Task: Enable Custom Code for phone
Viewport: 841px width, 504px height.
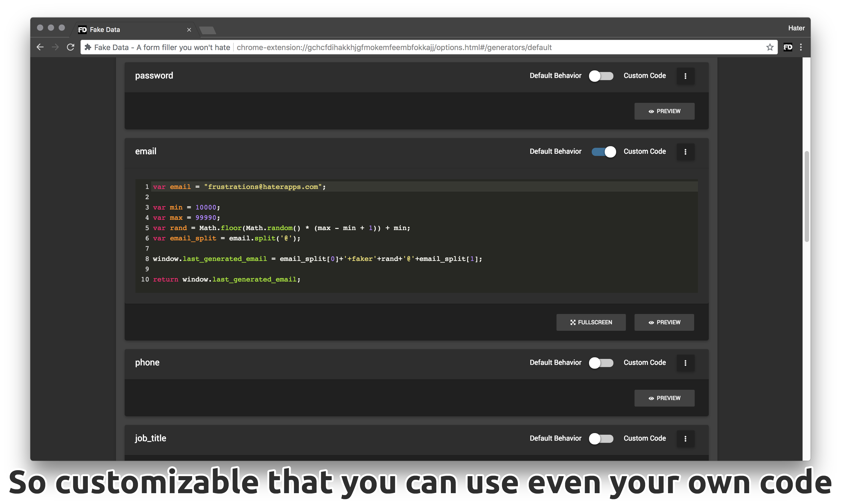Action: tap(601, 363)
